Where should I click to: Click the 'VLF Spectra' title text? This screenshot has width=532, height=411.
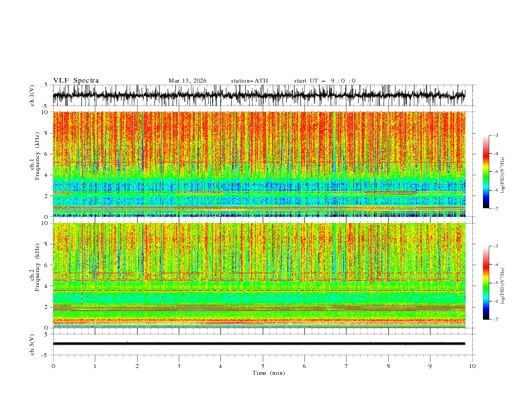76,81
